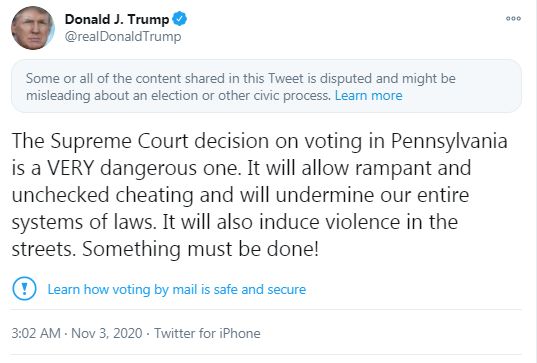537x363 pixels.
Task: Click the words violence in the tweet
Action: 363,222
